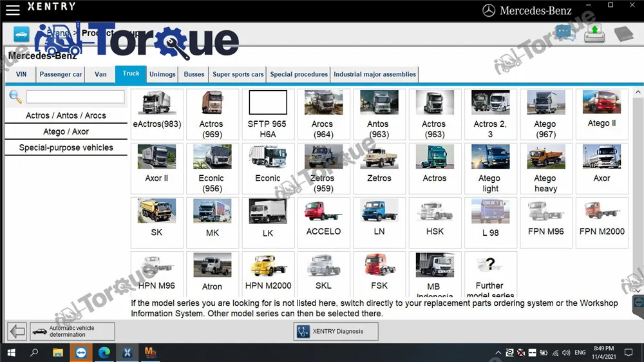Select the FPN M96 truck model
The image size is (644, 362).
click(x=546, y=222)
